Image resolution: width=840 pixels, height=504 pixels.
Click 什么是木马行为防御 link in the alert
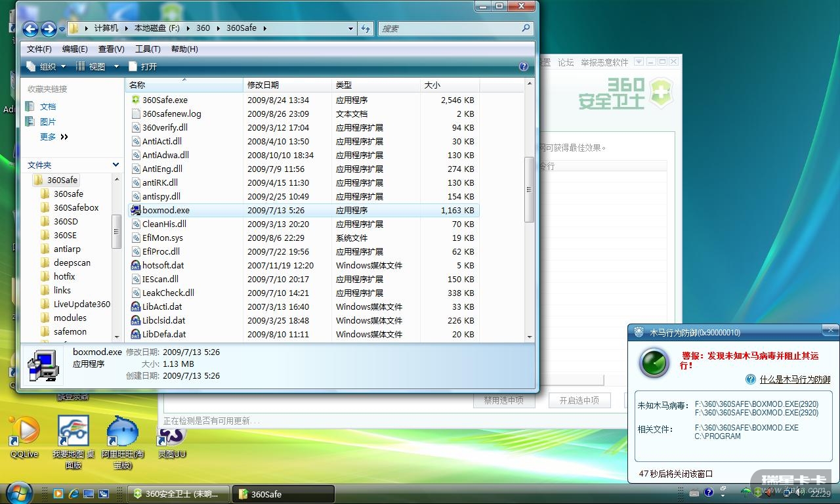(795, 379)
